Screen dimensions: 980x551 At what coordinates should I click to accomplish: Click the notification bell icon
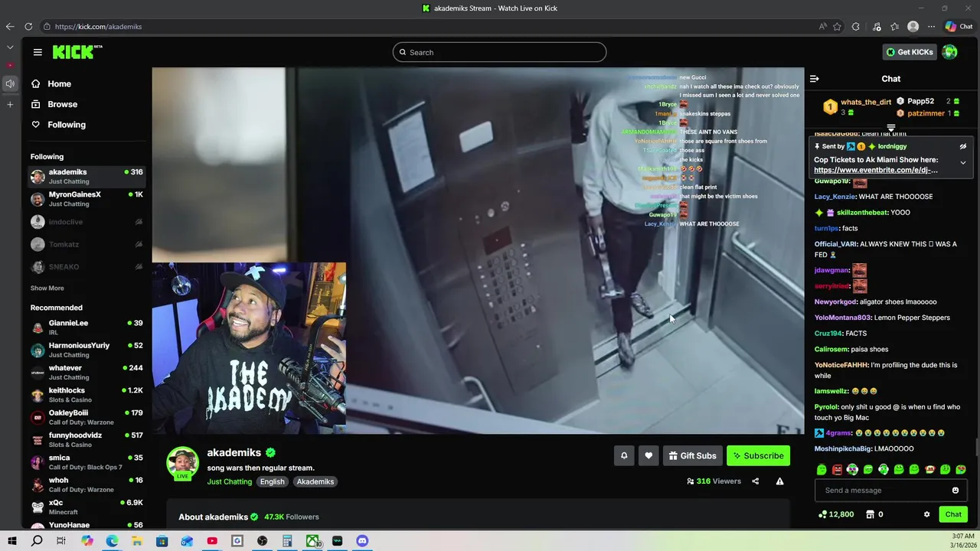click(624, 455)
